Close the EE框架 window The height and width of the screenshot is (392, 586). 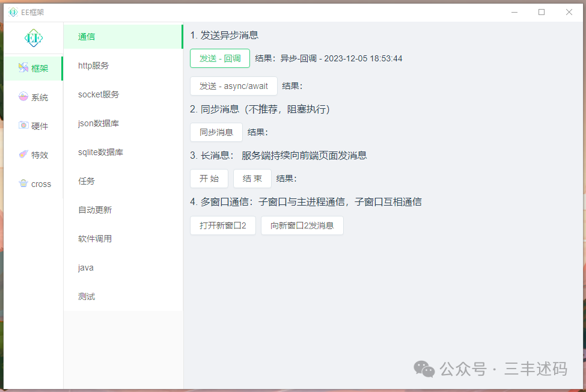tap(569, 13)
